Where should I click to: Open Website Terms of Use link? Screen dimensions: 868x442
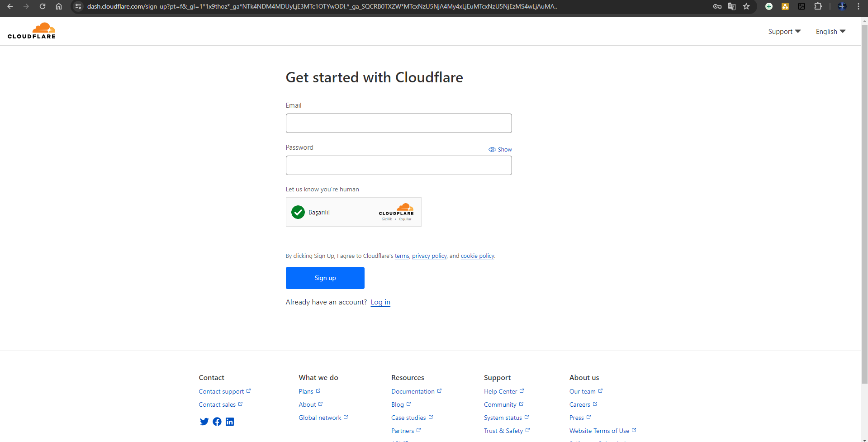pyautogui.click(x=603, y=431)
